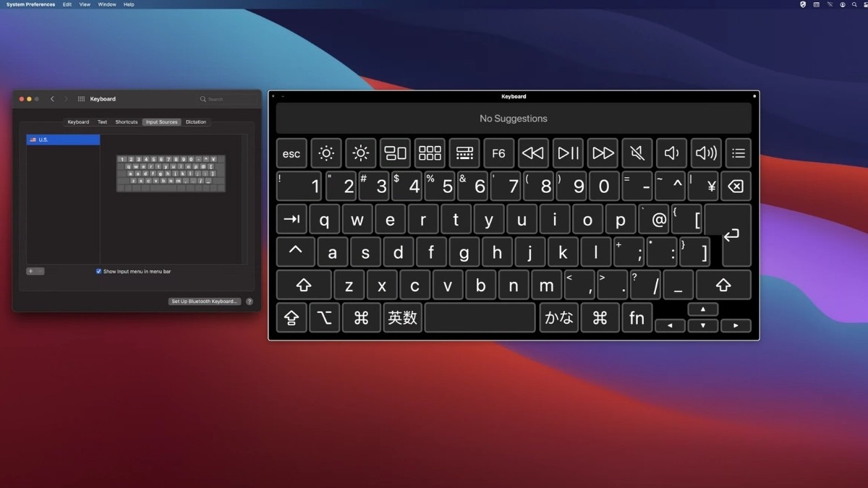Open the Help menu in the menu bar
This screenshot has width=868, height=488.
pyautogui.click(x=129, y=4)
